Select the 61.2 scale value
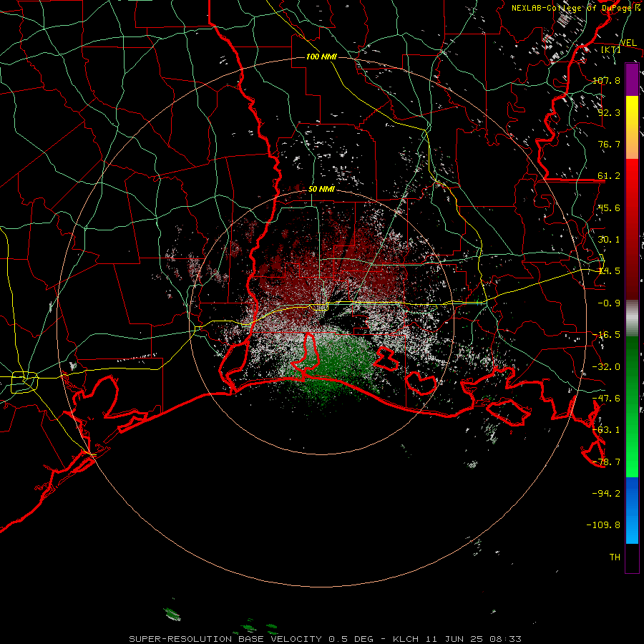Image resolution: width=644 pixels, height=644 pixels. point(609,176)
